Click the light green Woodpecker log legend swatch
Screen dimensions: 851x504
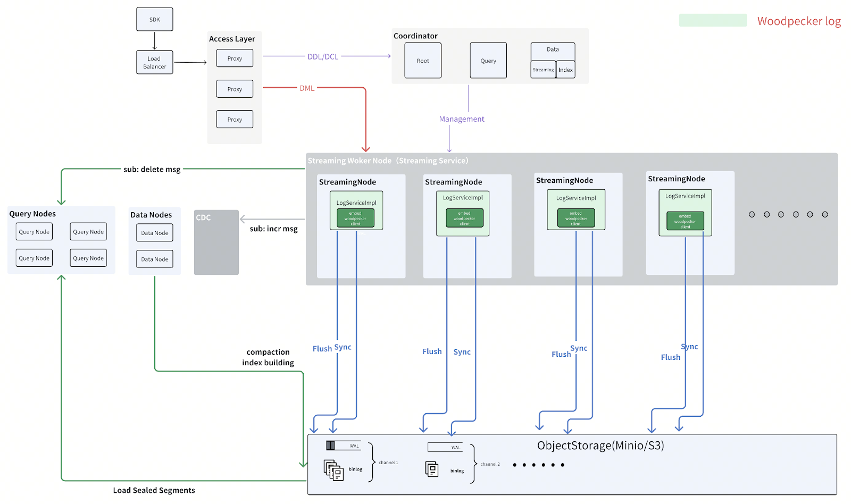tap(713, 20)
